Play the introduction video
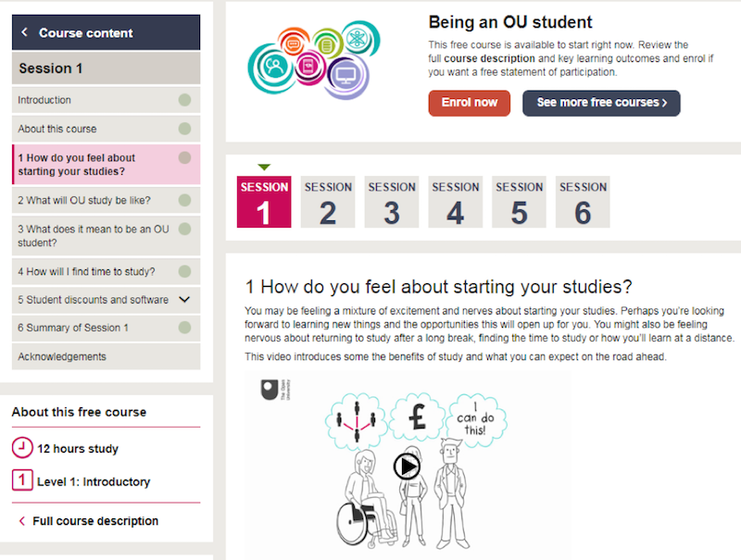 click(407, 466)
